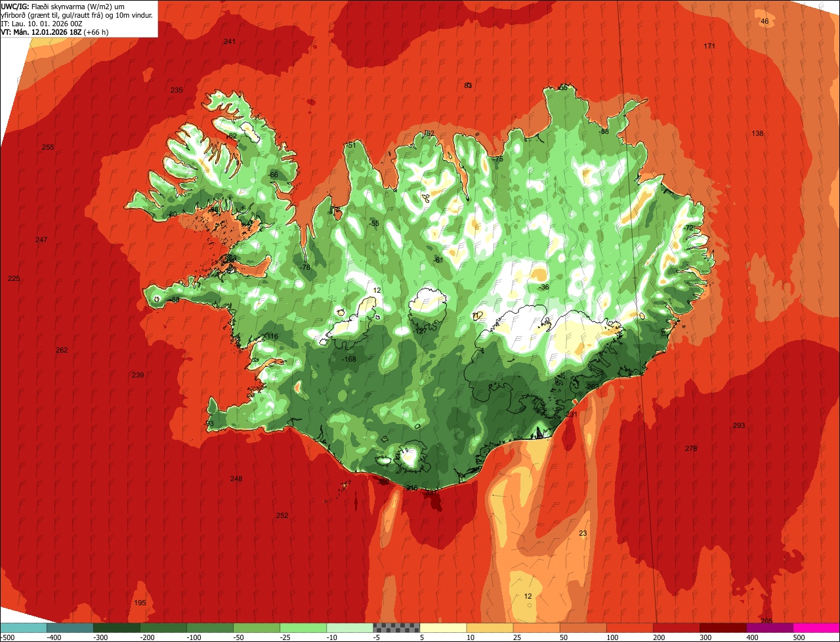Click the initial time line 'IT: Lau. 10. 01. 2026 00Z'
This screenshot has height=642, width=840.
click(x=42, y=23)
